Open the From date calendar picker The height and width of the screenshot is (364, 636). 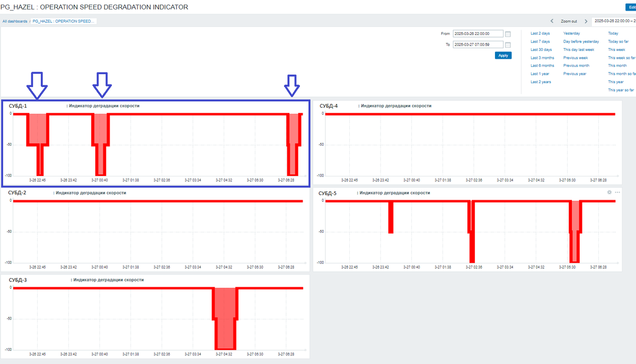508,33
